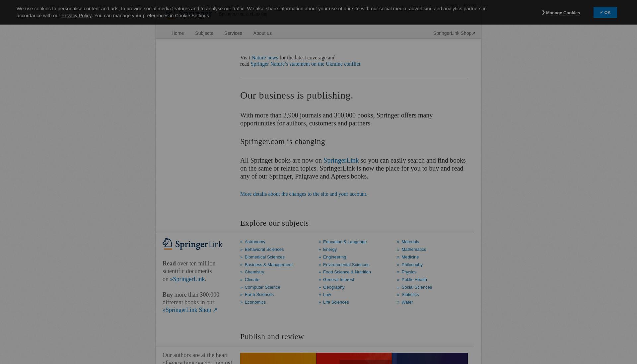
Task: Click the »SpringerLink link in the sidebar
Action: pos(187,279)
